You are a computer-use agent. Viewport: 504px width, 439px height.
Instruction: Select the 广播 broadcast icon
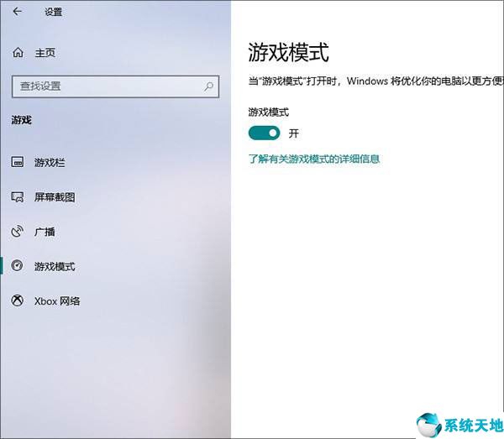(x=18, y=232)
